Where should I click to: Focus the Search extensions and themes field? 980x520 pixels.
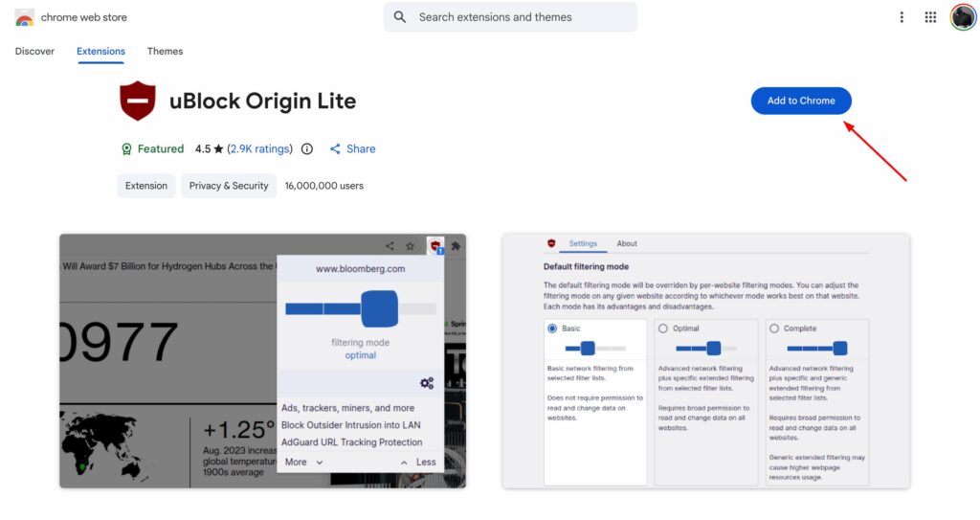tap(511, 17)
